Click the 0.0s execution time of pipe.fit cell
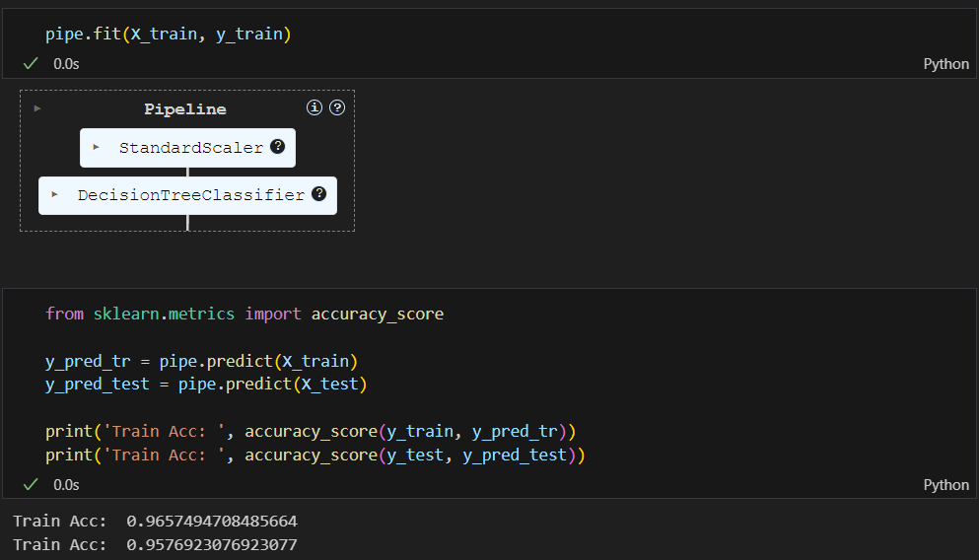This screenshot has height=560, width=979. tap(66, 64)
